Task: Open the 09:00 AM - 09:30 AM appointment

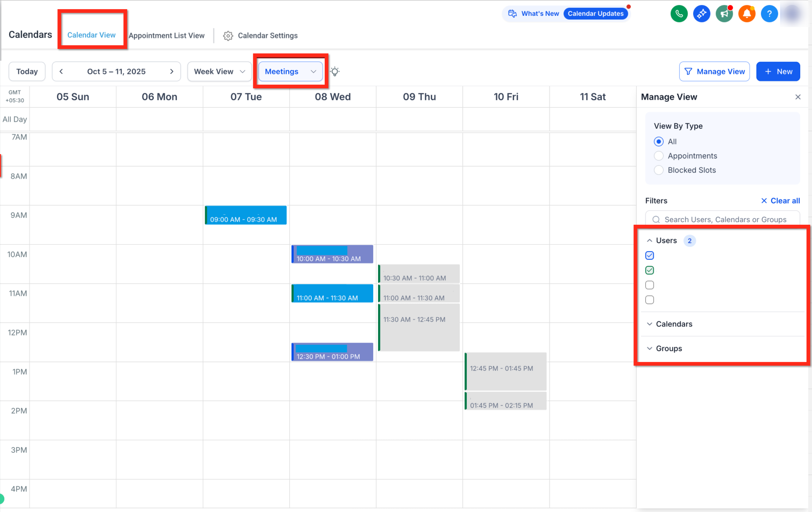Action: (246, 215)
